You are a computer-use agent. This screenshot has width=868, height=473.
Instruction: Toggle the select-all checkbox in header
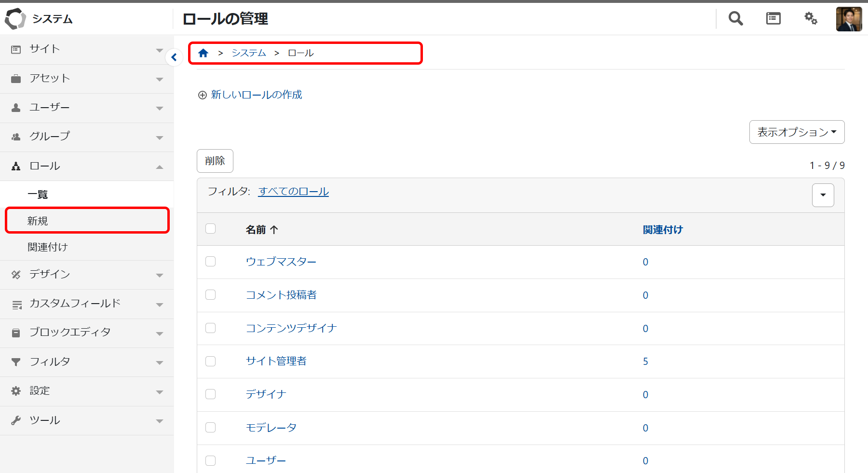[x=211, y=229]
